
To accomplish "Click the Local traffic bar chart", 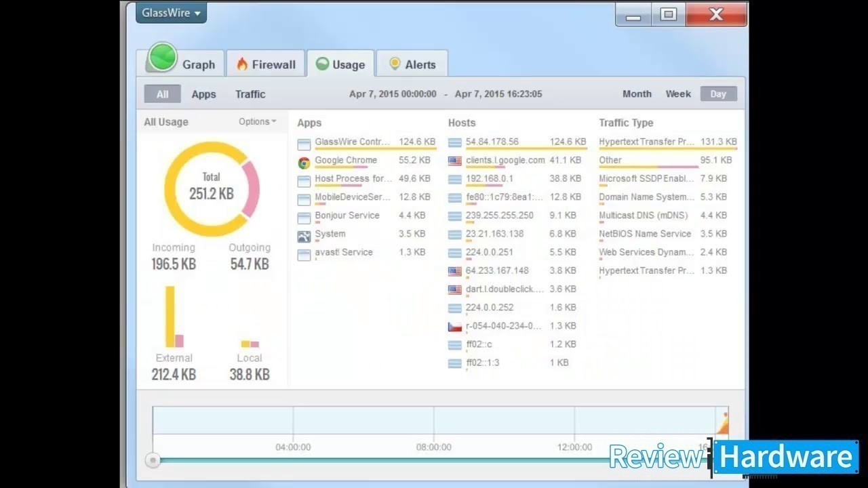I will (250, 344).
